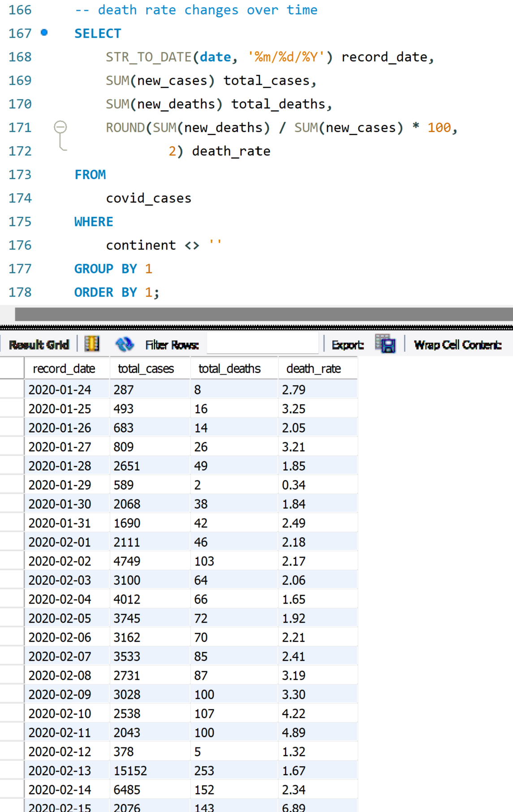
Task: Click the refresh results icon
Action: pyautogui.click(x=124, y=344)
